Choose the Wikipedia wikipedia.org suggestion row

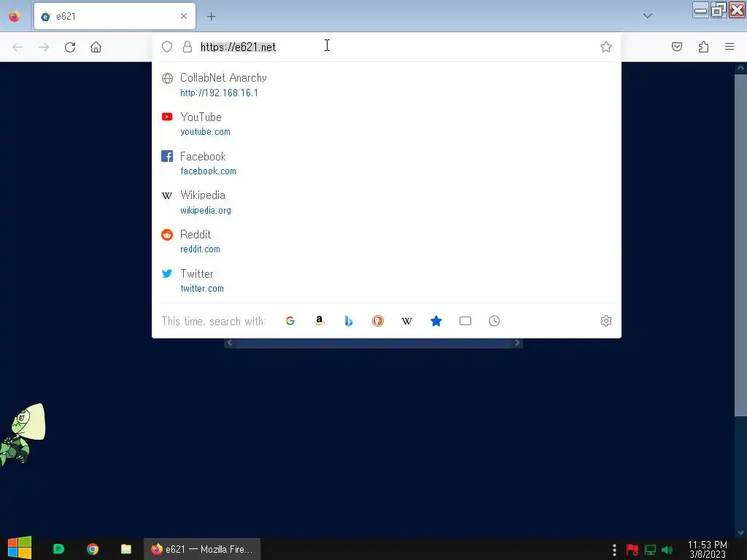387,203
